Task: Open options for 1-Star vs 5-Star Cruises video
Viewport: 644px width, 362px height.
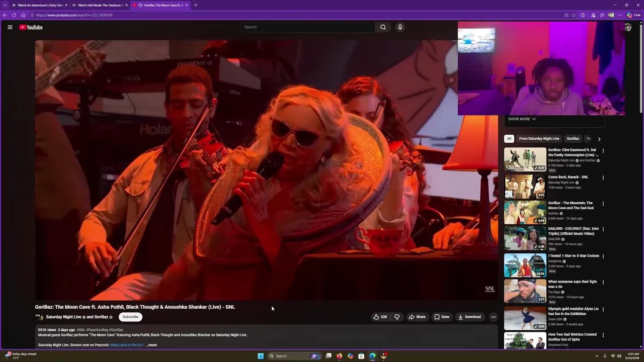Action: (x=603, y=256)
